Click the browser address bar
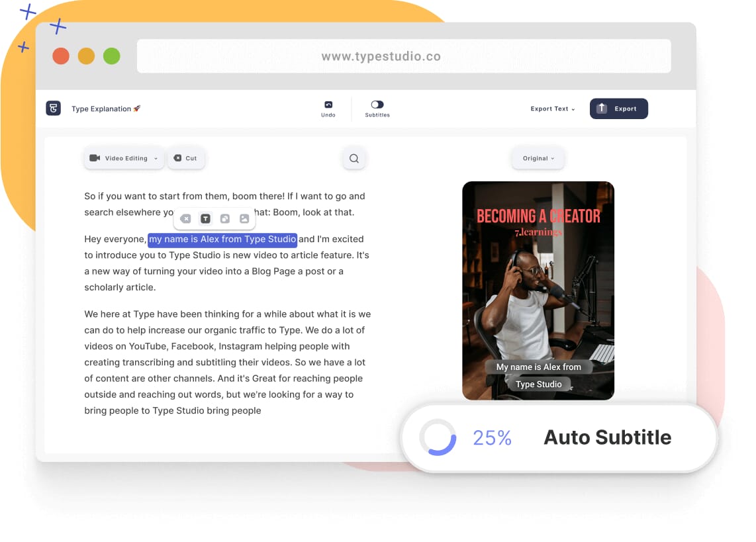 tap(403, 56)
